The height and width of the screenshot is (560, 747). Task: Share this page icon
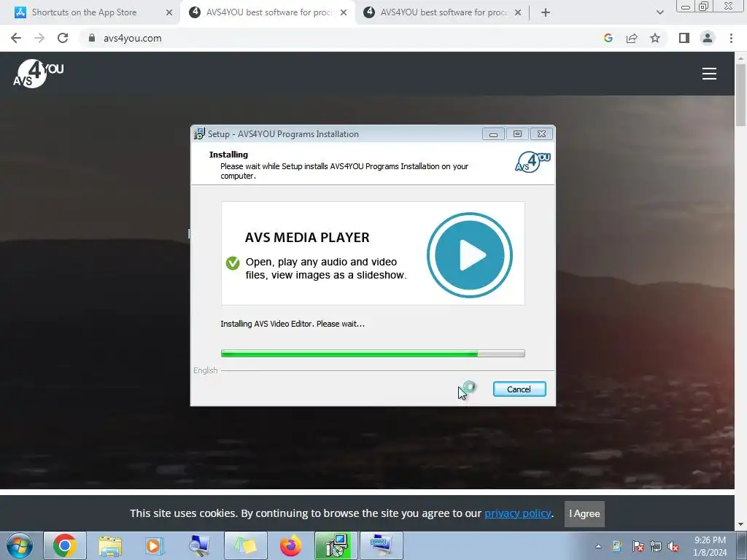[632, 38]
